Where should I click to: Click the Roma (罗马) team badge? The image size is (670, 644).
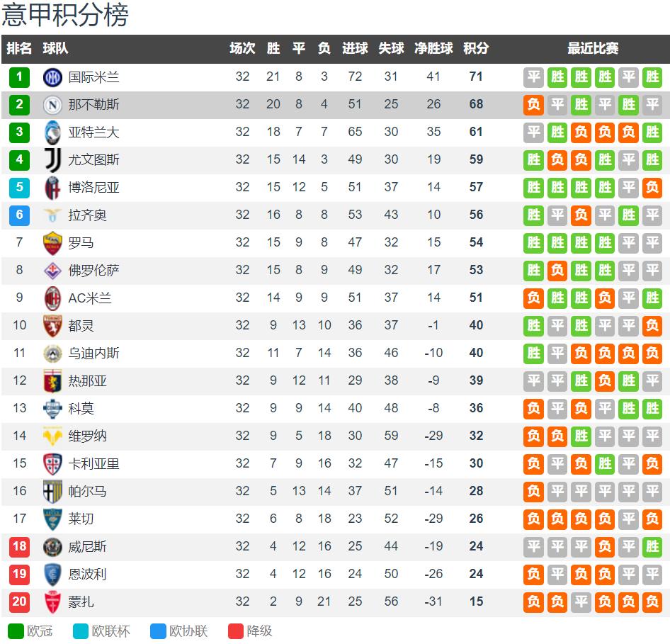click(x=53, y=243)
